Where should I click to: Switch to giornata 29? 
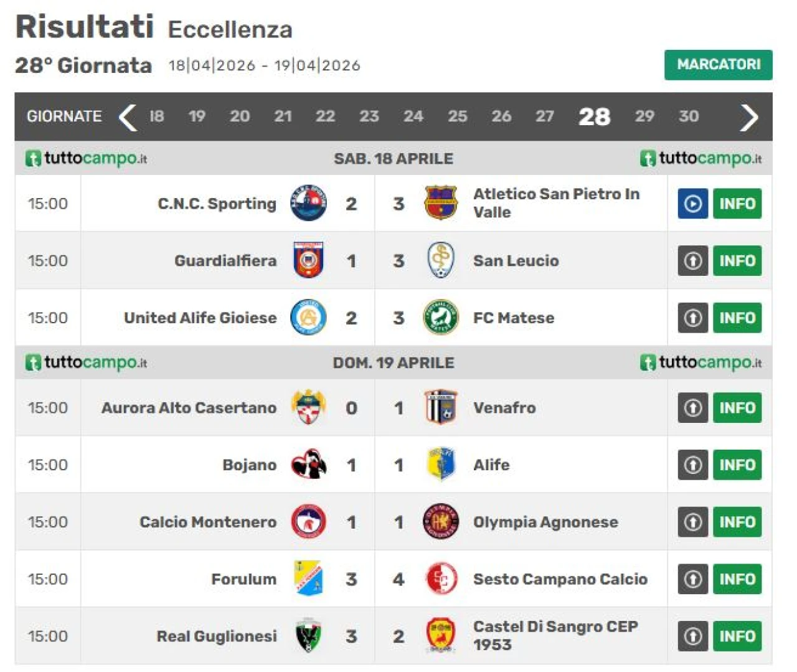[x=644, y=116]
